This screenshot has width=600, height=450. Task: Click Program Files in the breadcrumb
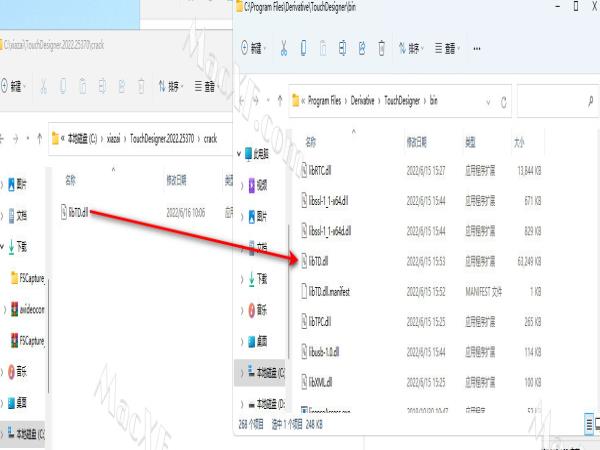coord(324,101)
